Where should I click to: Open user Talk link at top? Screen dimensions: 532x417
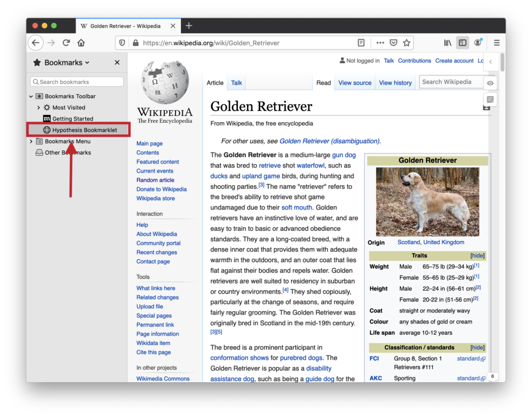389,61
